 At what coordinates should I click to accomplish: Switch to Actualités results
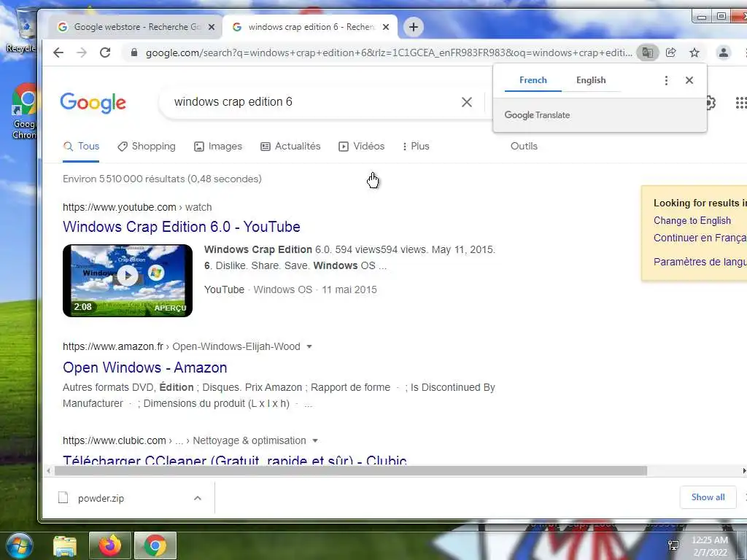point(290,146)
